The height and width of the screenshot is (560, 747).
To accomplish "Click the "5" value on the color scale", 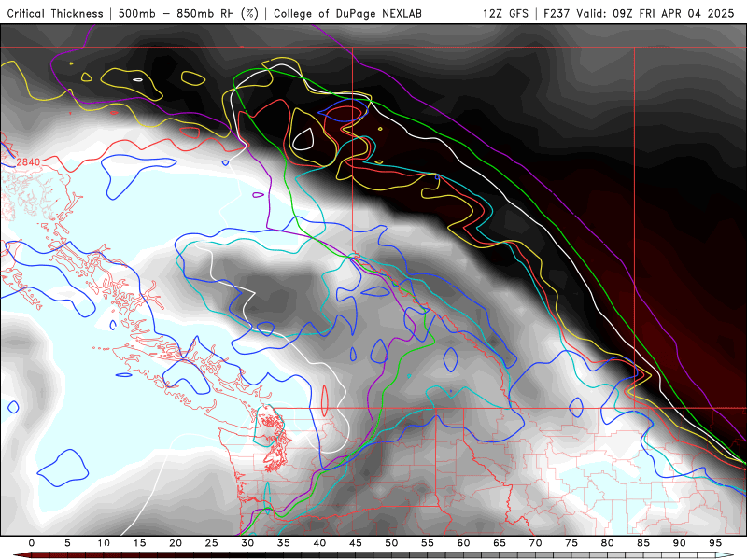I will pos(67,543).
